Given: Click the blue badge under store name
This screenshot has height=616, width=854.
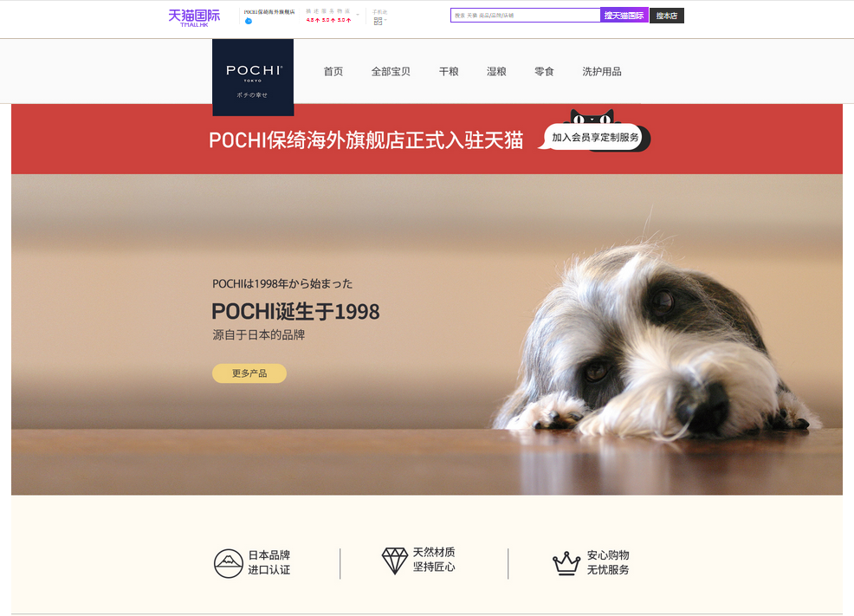Looking at the screenshot, I should (x=249, y=22).
